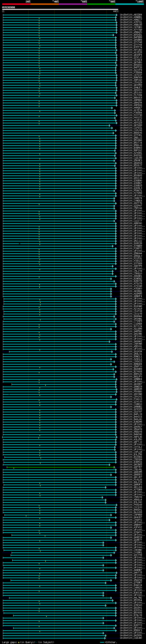Screen dimensions: 146x644
Task: Select label UniRef100_P22738
Action: [131, 115]
